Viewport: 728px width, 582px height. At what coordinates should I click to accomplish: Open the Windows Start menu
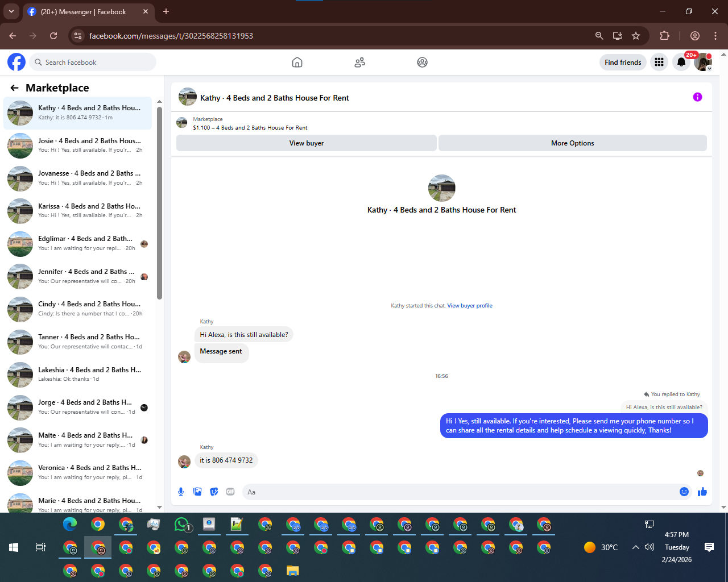tap(14, 547)
